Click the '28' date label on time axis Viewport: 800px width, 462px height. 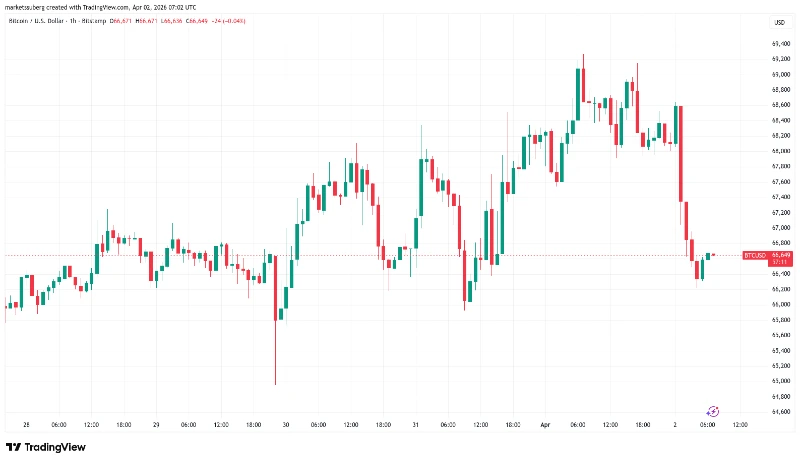25,424
